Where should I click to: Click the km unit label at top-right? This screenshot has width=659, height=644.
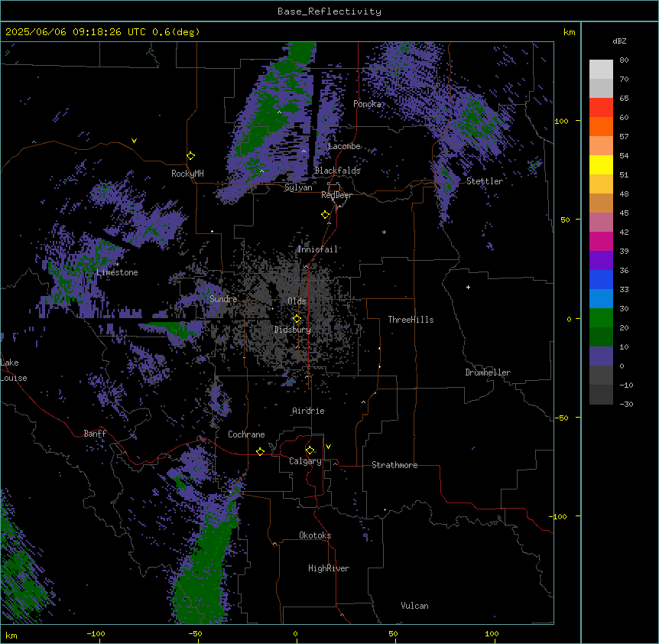pos(569,32)
